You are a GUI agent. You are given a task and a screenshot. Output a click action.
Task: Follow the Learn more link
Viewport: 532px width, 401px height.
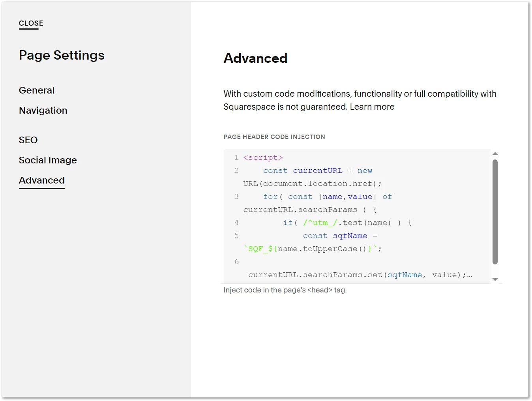pos(372,107)
